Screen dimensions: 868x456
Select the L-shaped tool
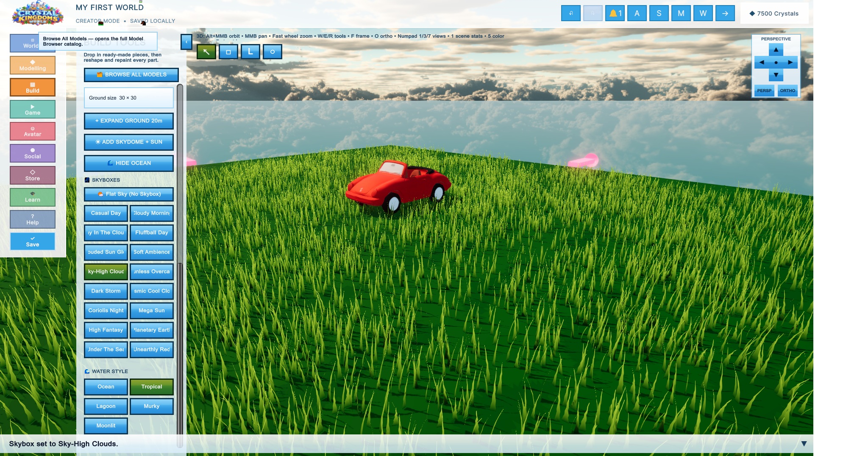[250, 52]
